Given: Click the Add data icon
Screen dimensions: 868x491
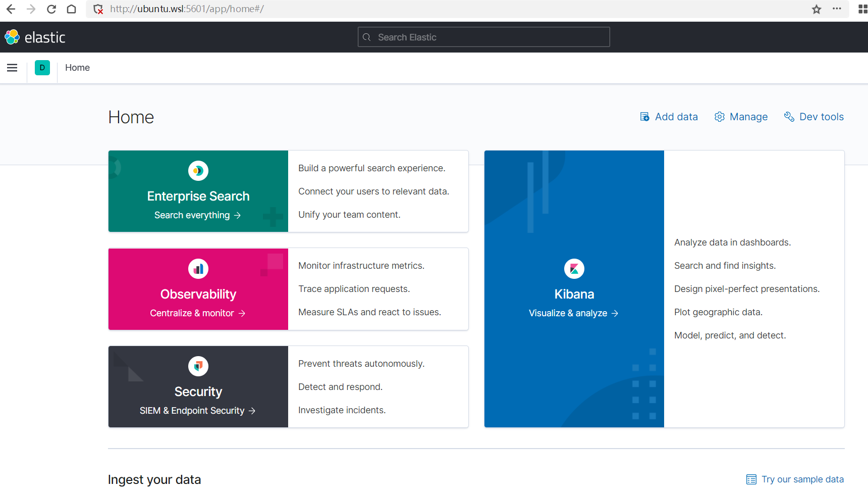Looking at the screenshot, I should point(644,117).
